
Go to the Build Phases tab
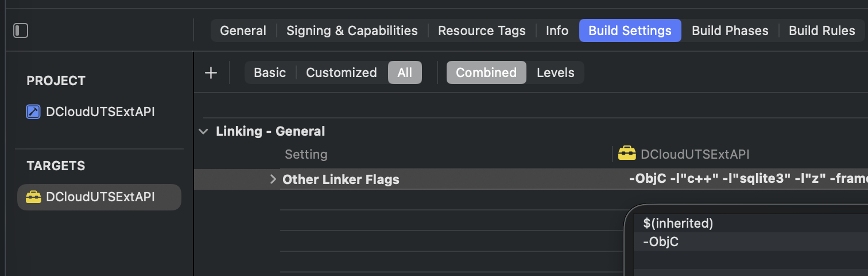(x=730, y=30)
